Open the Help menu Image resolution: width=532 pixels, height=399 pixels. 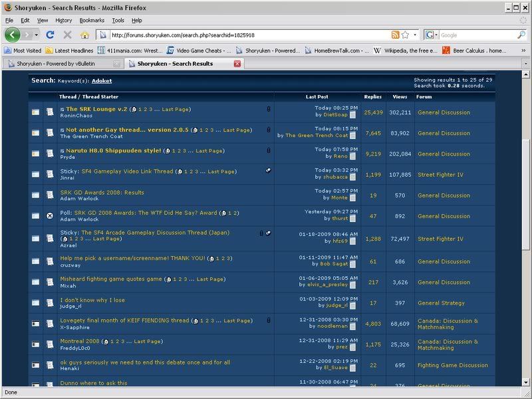coord(137,21)
